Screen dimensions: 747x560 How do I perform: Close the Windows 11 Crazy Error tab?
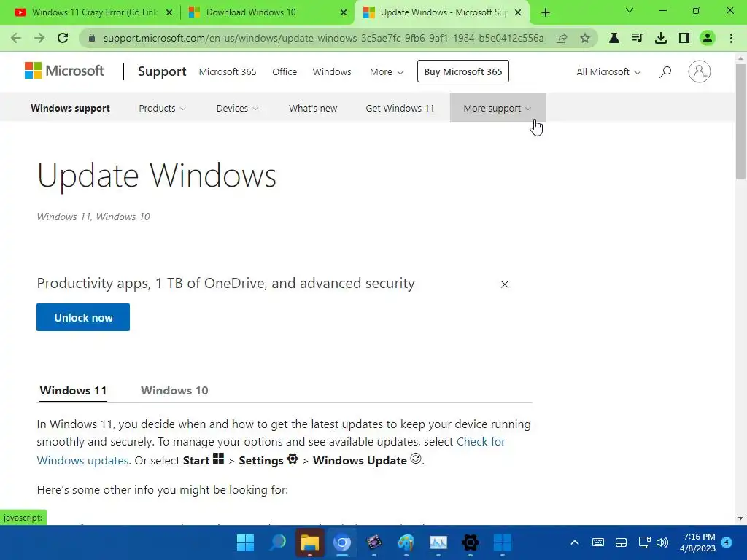coord(169,12)
